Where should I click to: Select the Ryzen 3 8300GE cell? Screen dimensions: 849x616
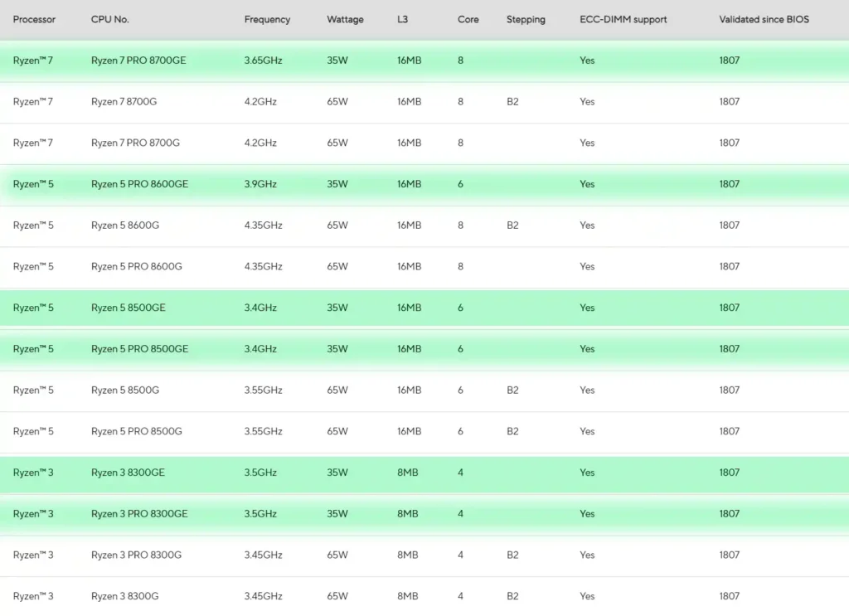click(128, 472)
